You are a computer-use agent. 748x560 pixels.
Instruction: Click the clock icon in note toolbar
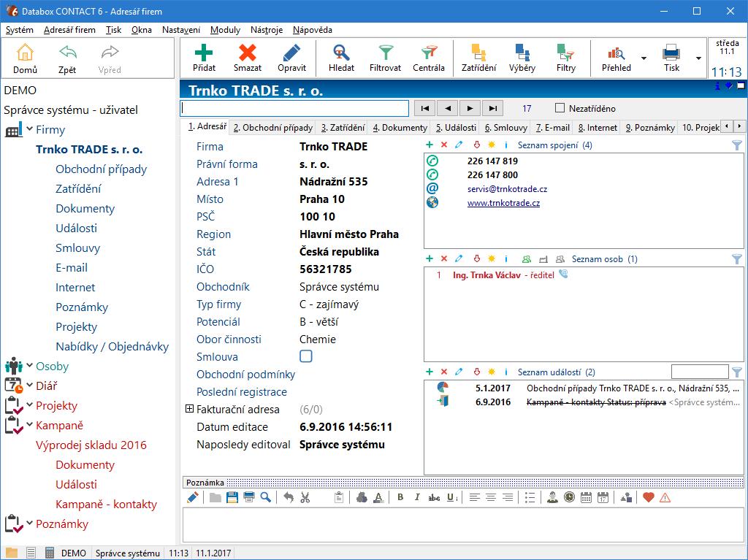[569, 497]
